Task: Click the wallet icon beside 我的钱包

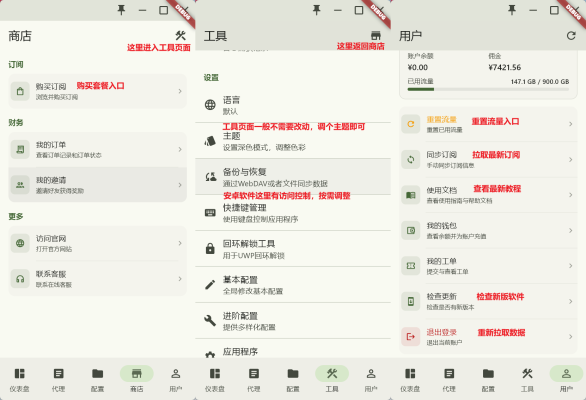Action: [x=411, y=230]
